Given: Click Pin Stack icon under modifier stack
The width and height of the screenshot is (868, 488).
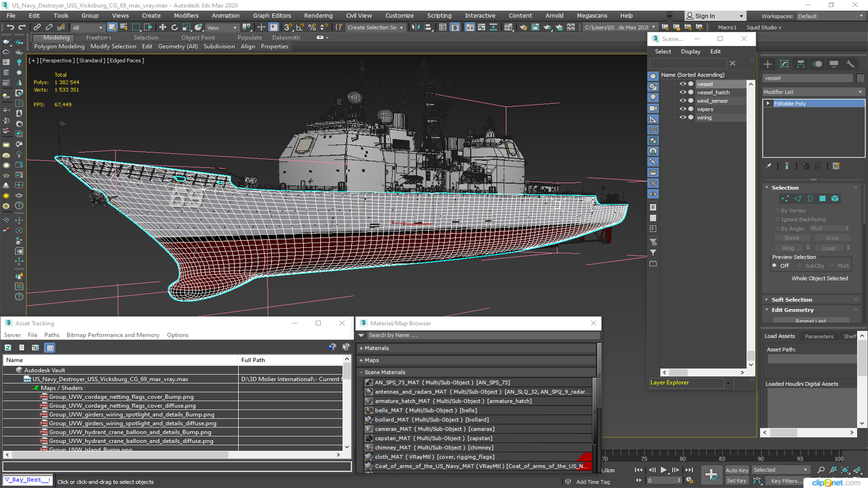Looking at the screenshot, I should [x=768, y=166].
